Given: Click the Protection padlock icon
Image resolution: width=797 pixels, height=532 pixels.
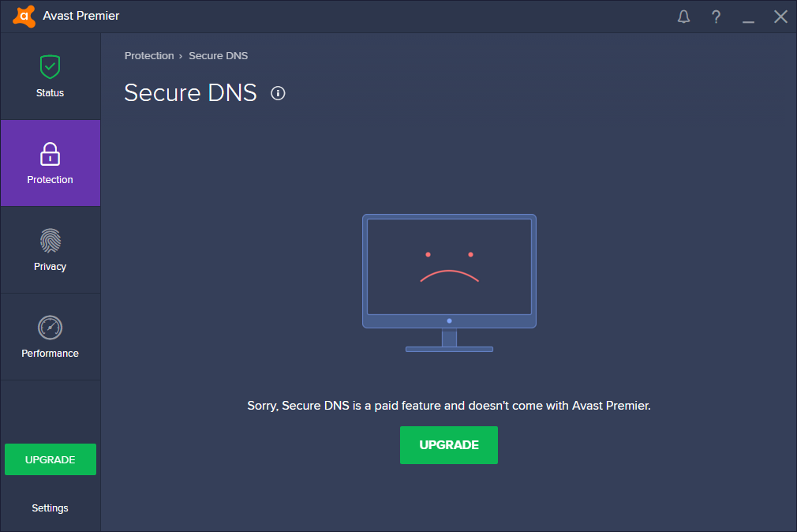Looking at the screenshot, I should pyautogui.click(x=50, y=154).
